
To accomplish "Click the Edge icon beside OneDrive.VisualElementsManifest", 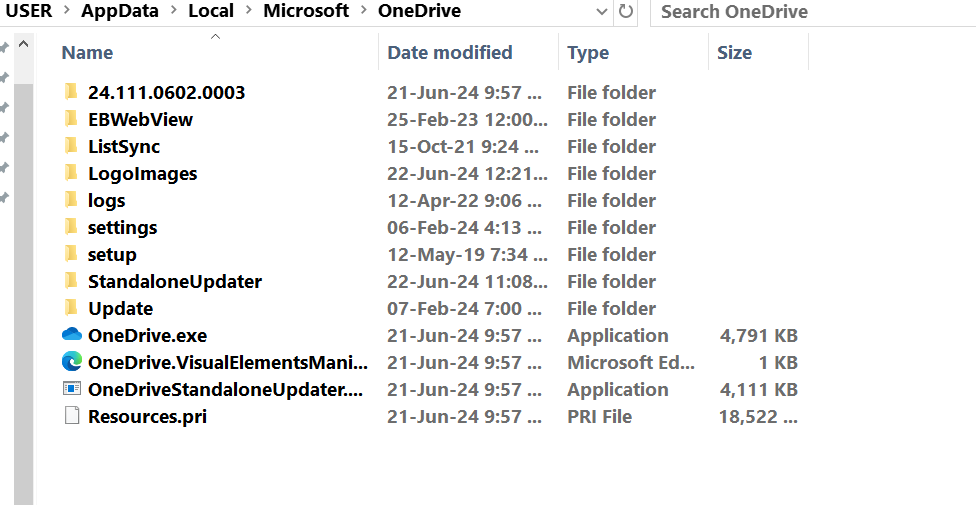I will [x=72, y=362].
